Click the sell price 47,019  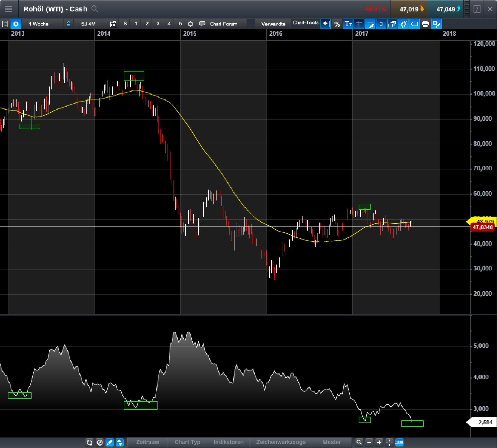(x=408, y=9)
